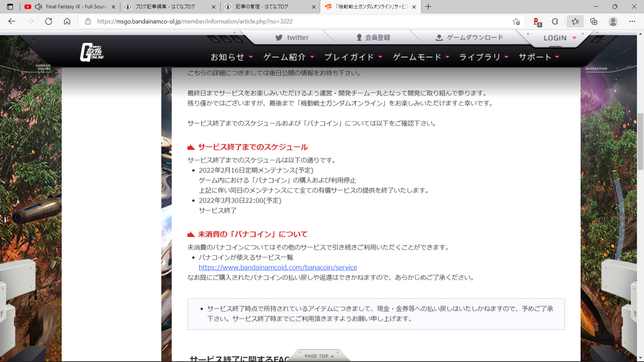Close the Final Fantasy IX tab
This screenshot has width=644, height=362.
click(113, 7)
